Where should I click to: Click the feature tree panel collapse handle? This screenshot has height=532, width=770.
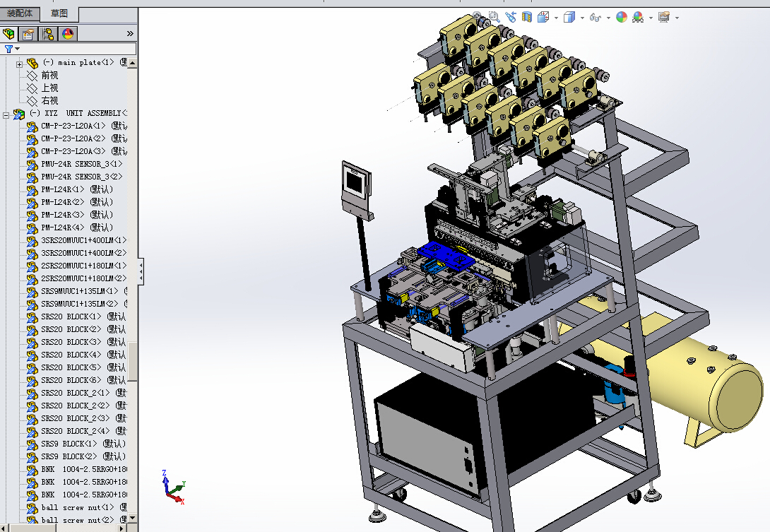click(141, 271)
